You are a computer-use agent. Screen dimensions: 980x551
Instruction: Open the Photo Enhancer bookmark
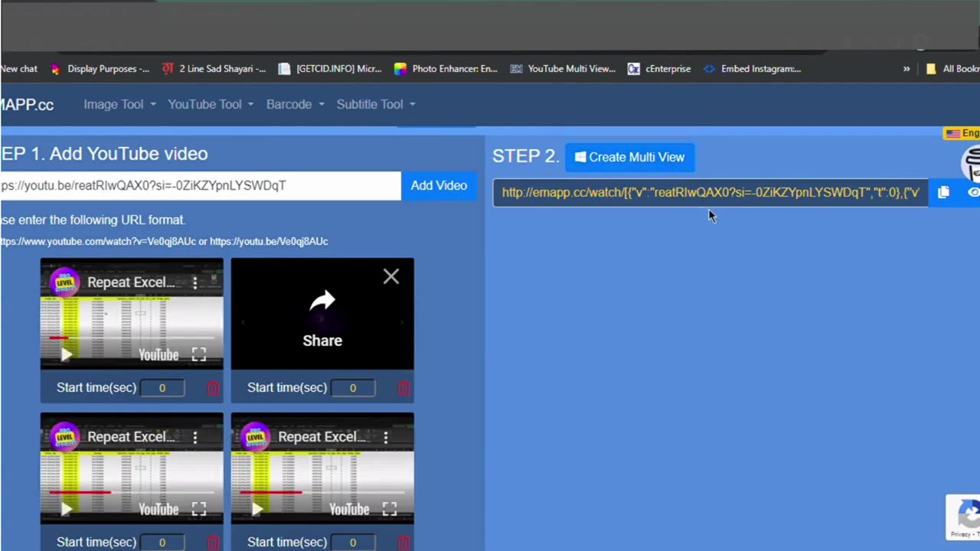coord(446,69)
